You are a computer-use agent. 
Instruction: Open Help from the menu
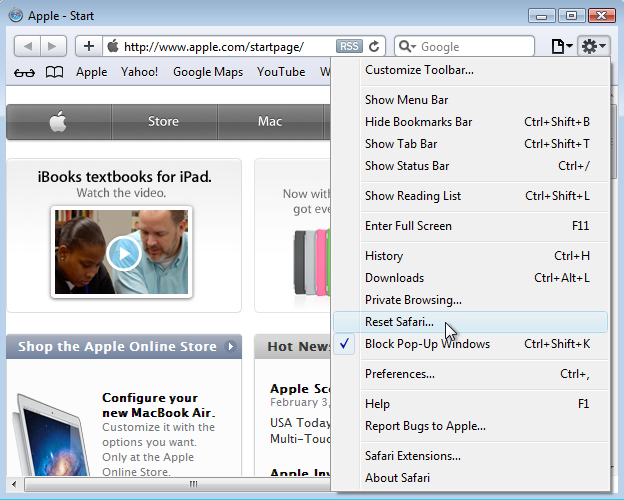pyautogui.click(x=470, y=404)
